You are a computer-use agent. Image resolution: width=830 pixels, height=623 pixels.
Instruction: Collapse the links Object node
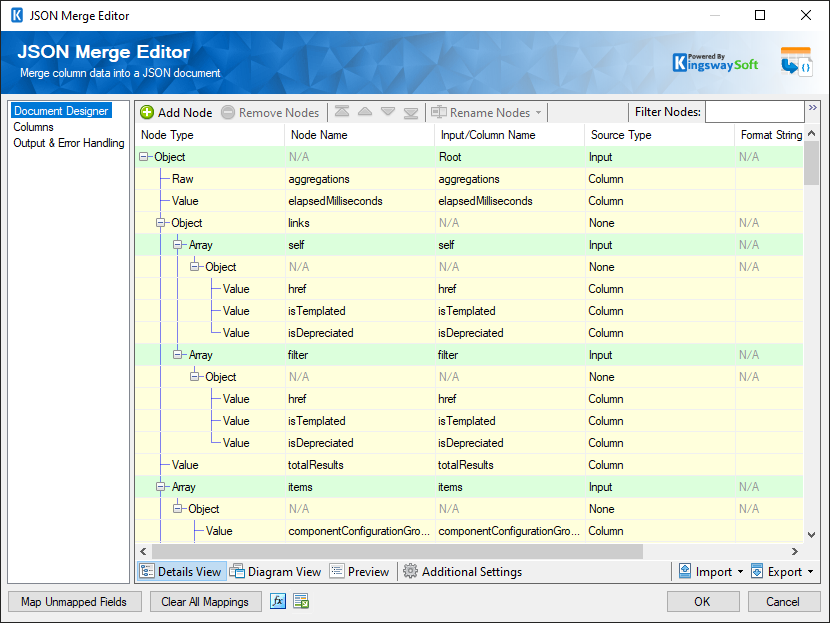click(162, 223)
